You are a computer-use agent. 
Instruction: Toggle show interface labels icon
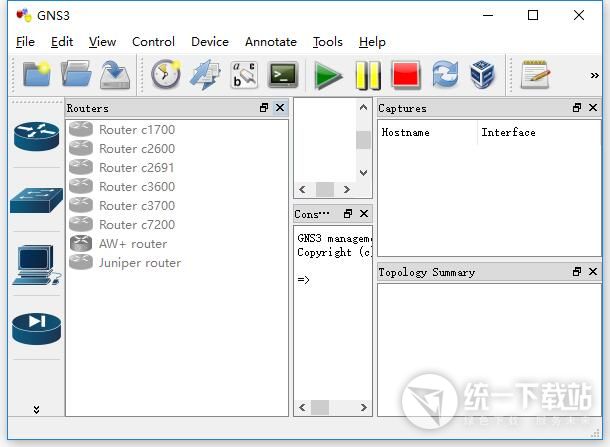[x=244, y=75]
